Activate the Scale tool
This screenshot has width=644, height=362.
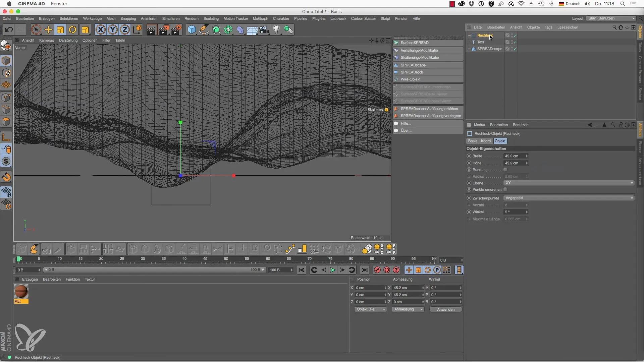point(60,30)
